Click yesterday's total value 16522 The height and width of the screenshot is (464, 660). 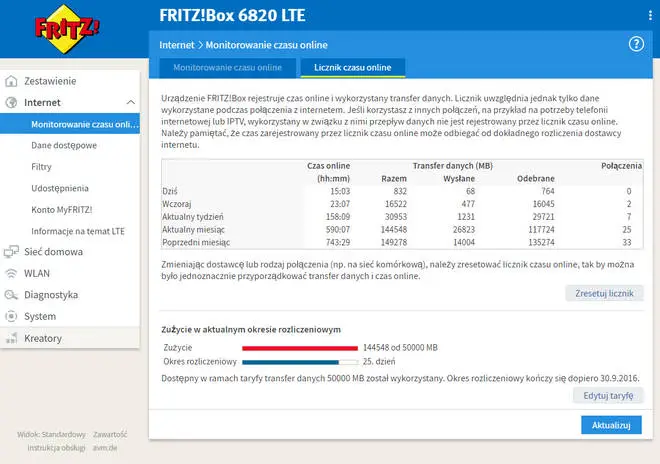tap(396, 204)
